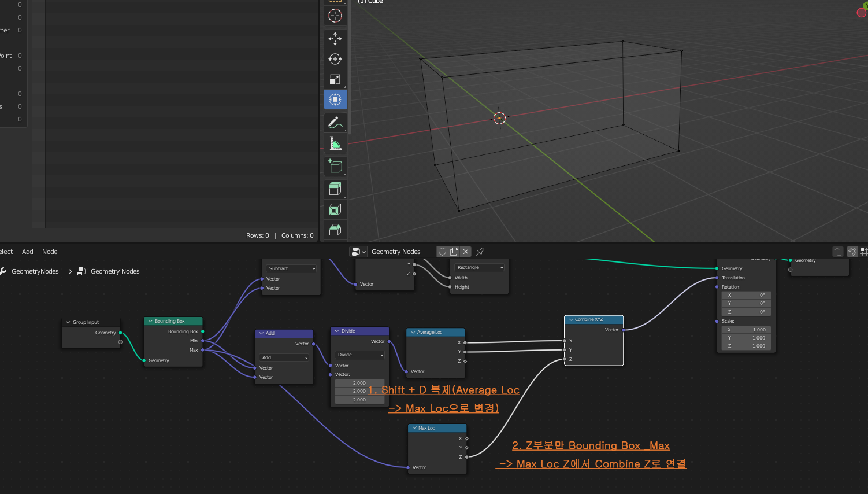Click the GeometryNodes breadcrumb
Image resolution: width=868 pixels, height=494 pixels.
(x=35, y=271)
